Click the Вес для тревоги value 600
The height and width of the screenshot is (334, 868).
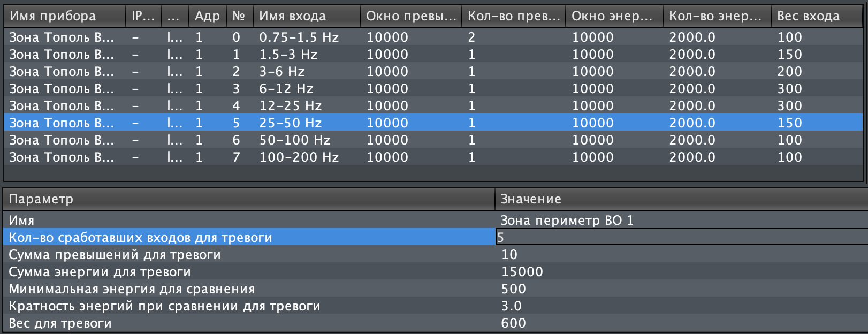[513, 323]
